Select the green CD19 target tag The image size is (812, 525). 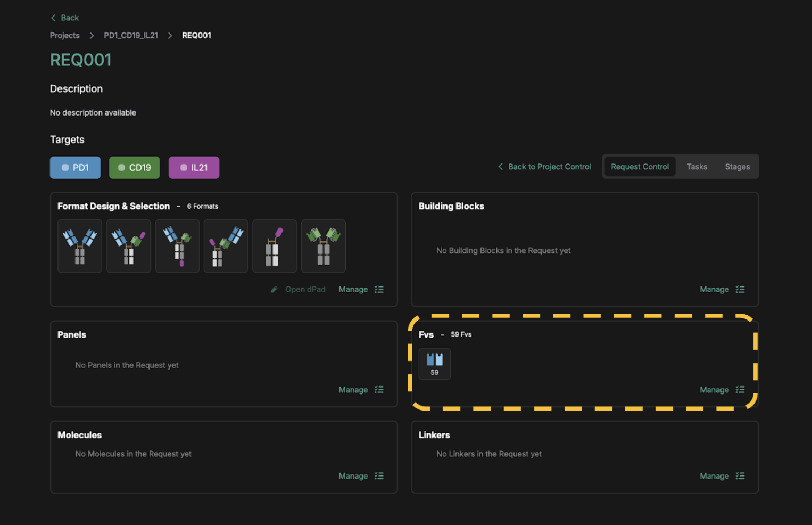tap(134, 168)
